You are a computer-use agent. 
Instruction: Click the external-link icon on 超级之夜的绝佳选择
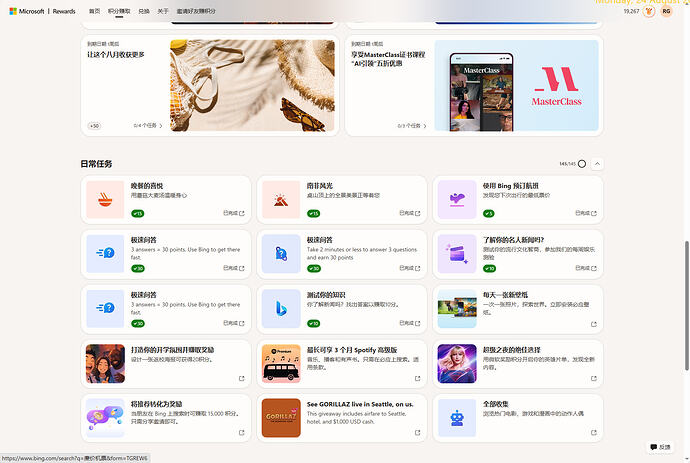pos(594,378)
